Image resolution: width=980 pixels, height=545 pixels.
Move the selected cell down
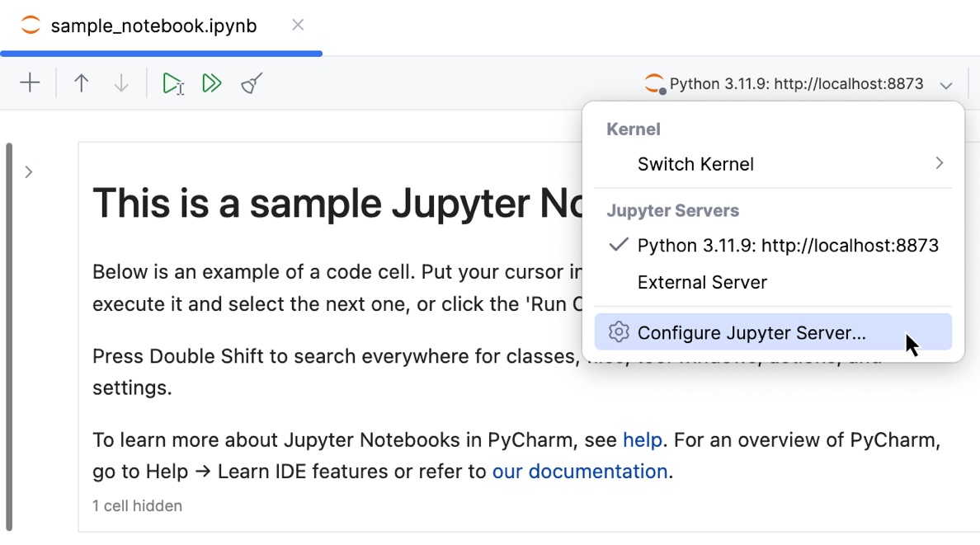coord(120,82)
